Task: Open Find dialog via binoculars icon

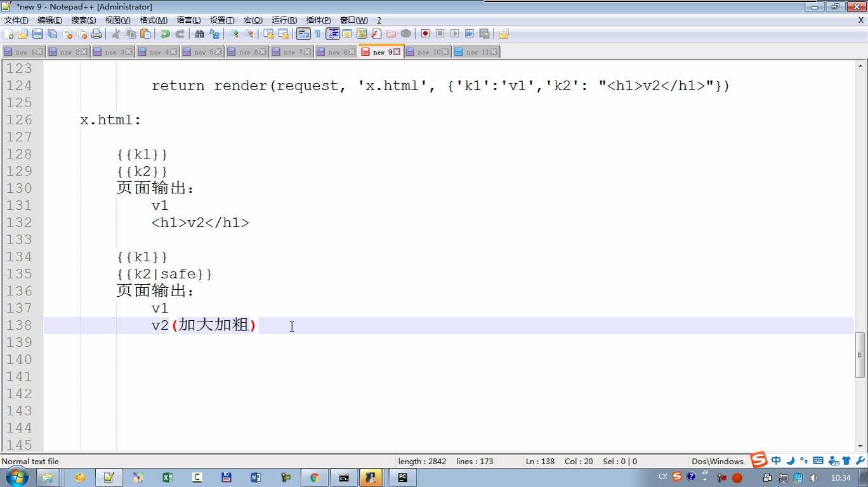Action: [x=199, y=34]
